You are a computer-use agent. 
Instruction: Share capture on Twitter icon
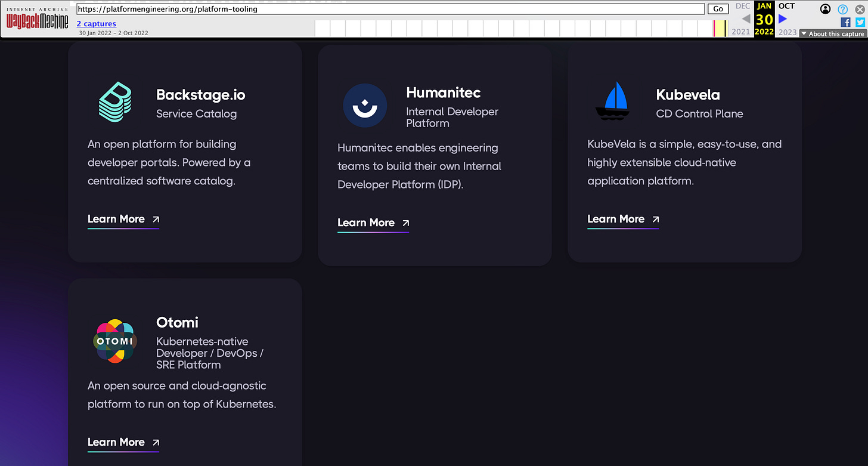[x=860, y=22]
